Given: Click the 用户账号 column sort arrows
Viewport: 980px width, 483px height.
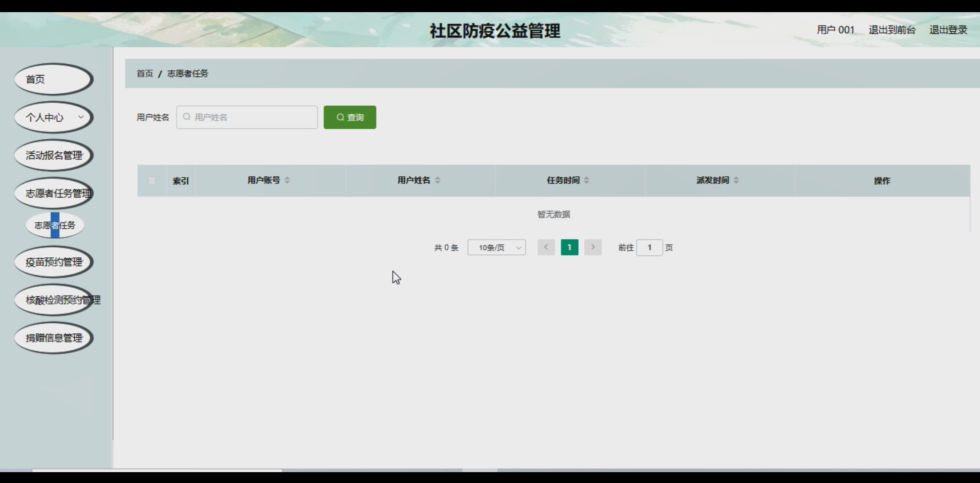Looking at the screenshot, I should coord(287,180).
